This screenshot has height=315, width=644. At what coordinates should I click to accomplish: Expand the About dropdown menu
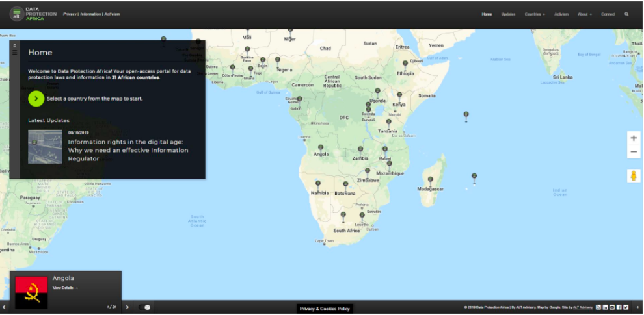click(584, 14)
